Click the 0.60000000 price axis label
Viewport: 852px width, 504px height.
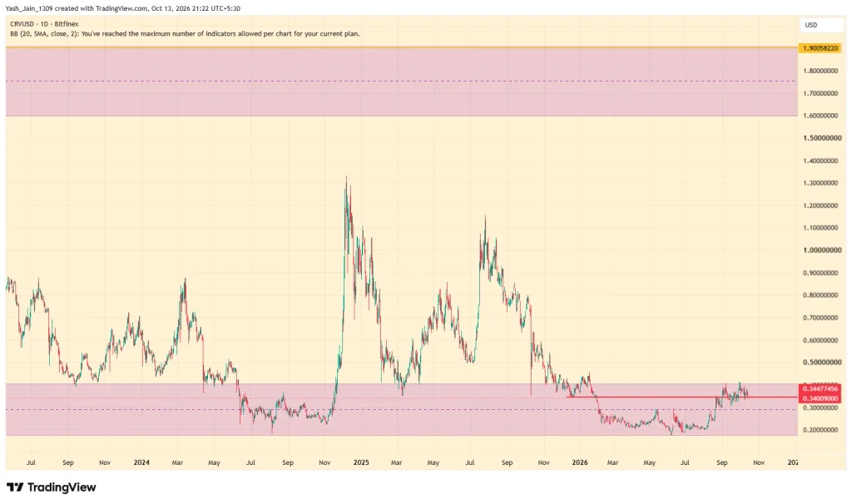pos(820,340)
